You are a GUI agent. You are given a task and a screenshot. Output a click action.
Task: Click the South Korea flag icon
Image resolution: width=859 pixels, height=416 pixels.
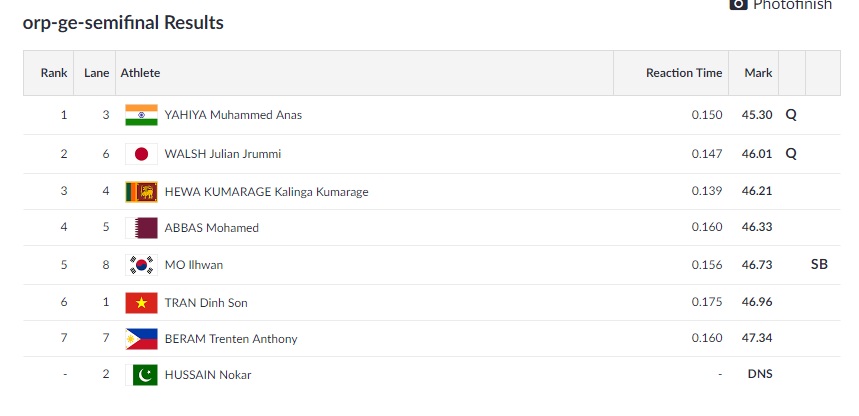coord(141,265)
